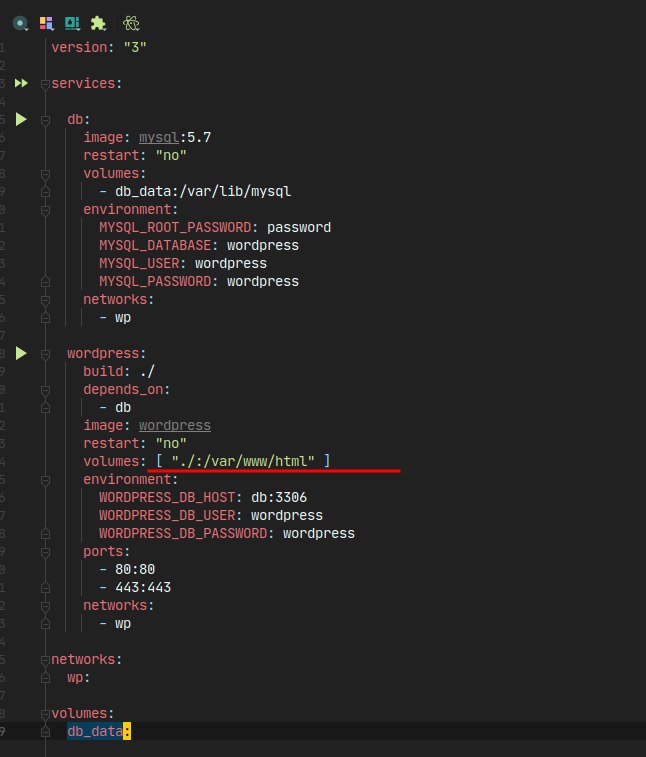This screenshot has width=646, height=757.
Task: Run the db service gutter play icon
Action: pyautogui.click(x=21, y=119)
